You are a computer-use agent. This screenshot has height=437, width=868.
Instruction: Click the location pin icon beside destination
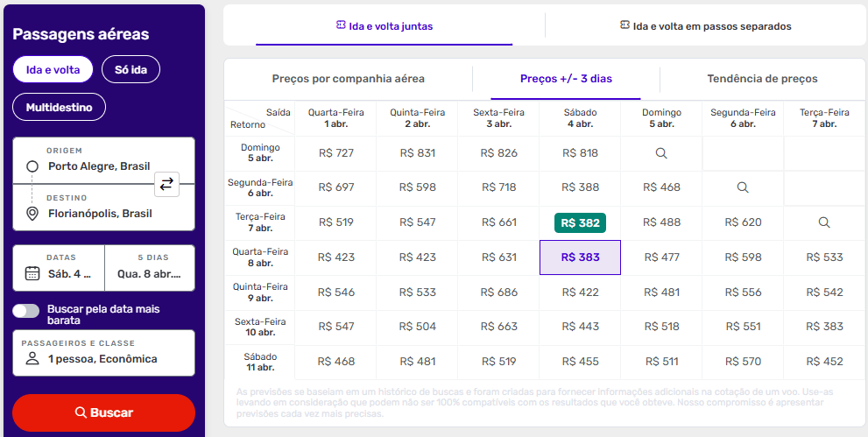point(32,214)
